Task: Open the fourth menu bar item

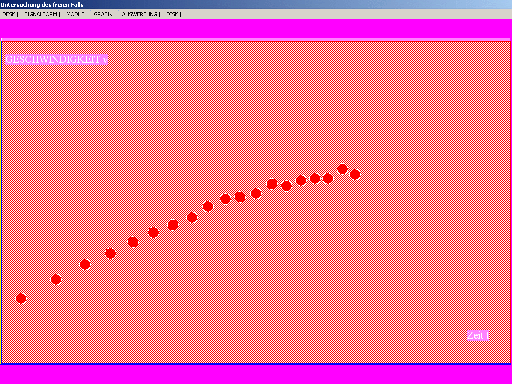Action: click(103, 14)
